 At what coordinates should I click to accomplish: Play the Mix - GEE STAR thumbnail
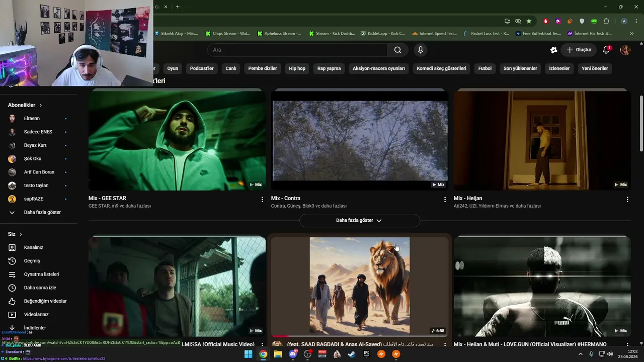177,140
